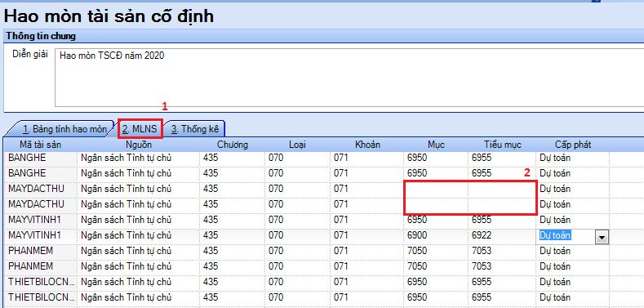Click Khoản 071 in the Mục 6900 row
The image size is (644, 308).
click(x=367, y=235)
